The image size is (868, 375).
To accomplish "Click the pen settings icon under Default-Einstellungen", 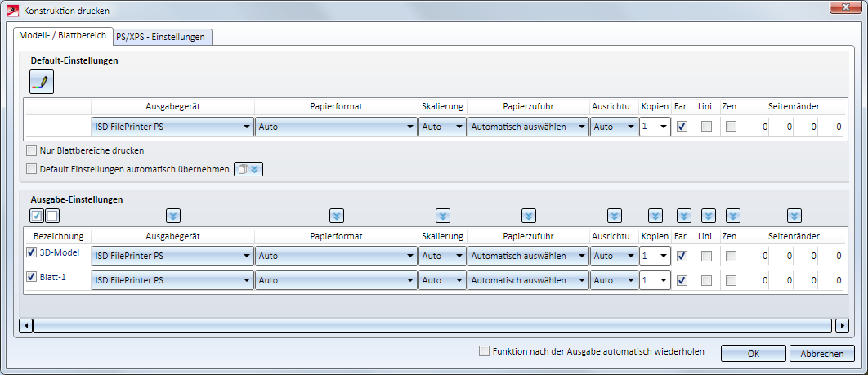I will [x=41, y=82].
